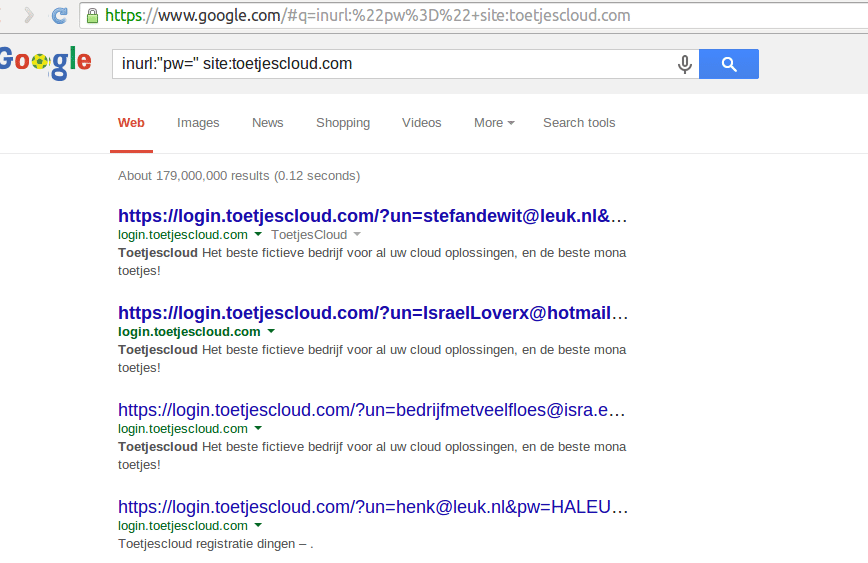Click the browser forward arrow

pos(29,16)
